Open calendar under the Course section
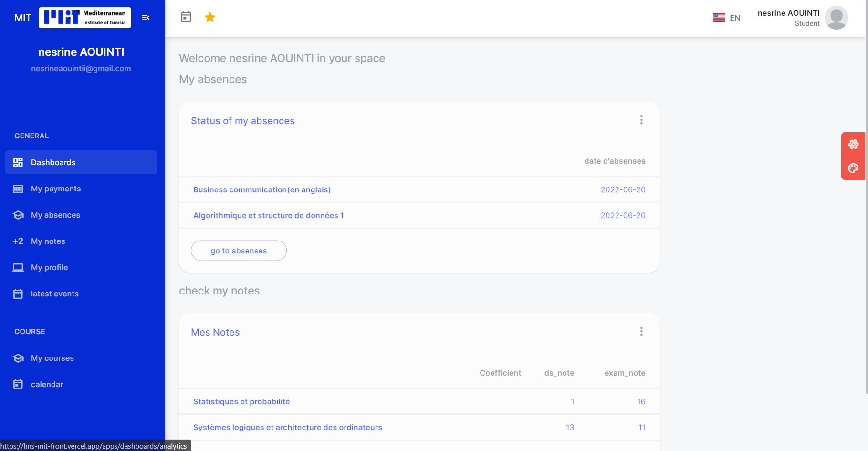This screenshot has height=451, width=868. tap(47, 384)
